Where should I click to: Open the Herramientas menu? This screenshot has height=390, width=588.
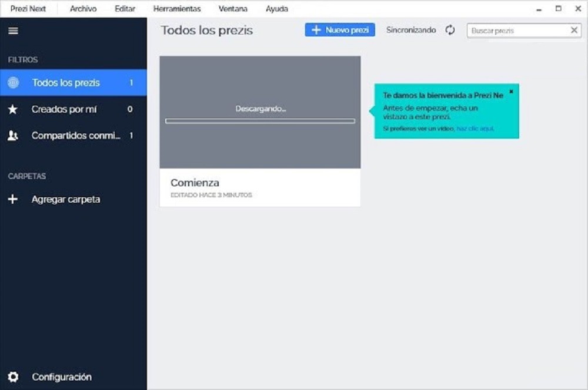click(x=177, y=9)
